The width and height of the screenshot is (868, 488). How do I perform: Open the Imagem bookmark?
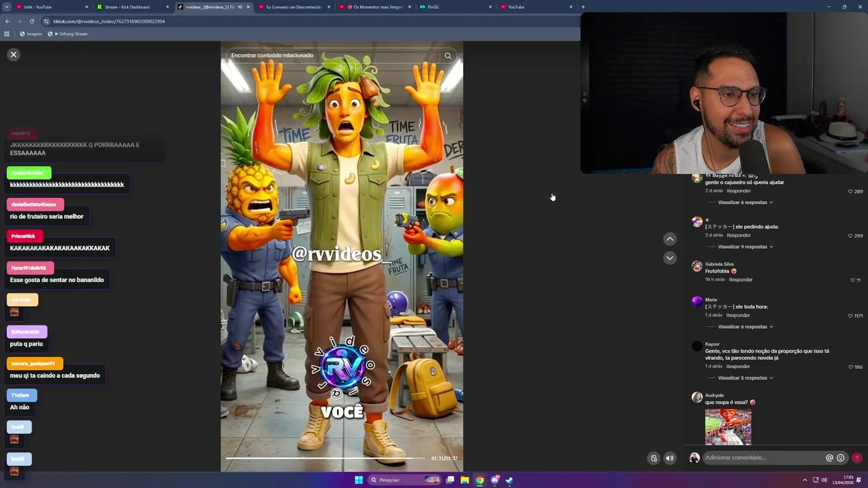pyautogui.click(x=31, y=34)
